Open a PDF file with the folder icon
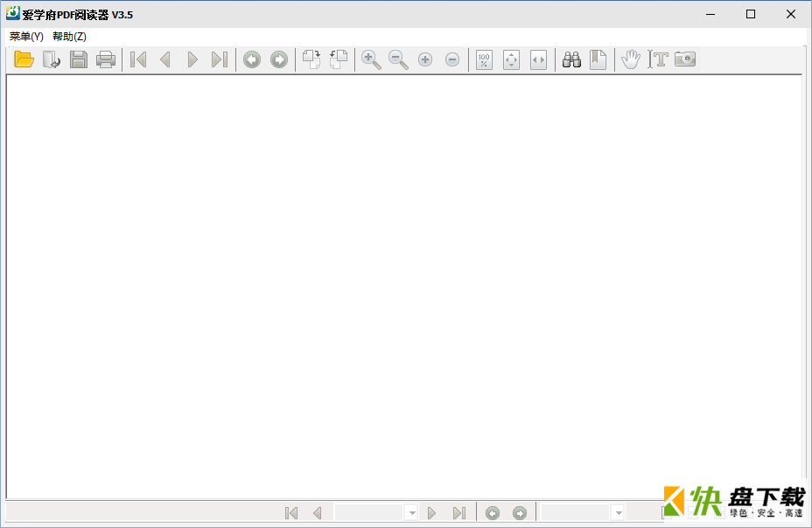 tap(24, 59)
